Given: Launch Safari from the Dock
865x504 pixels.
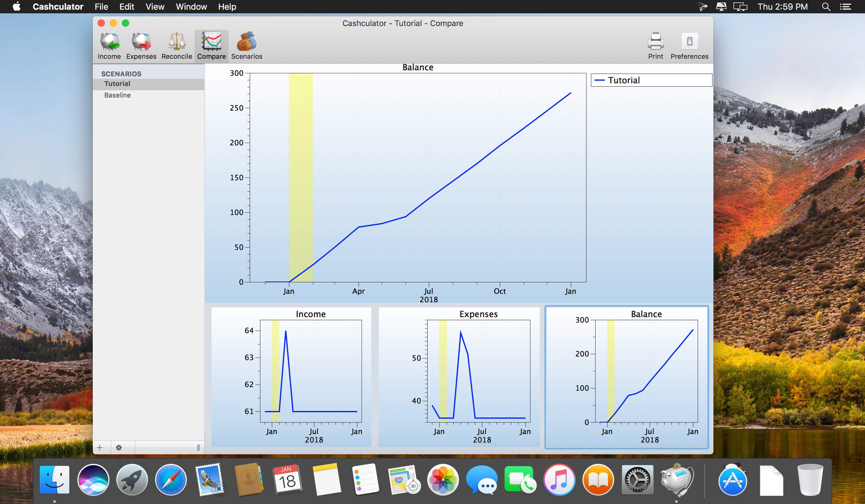Looking at the screenshot, I should [171, 480].
